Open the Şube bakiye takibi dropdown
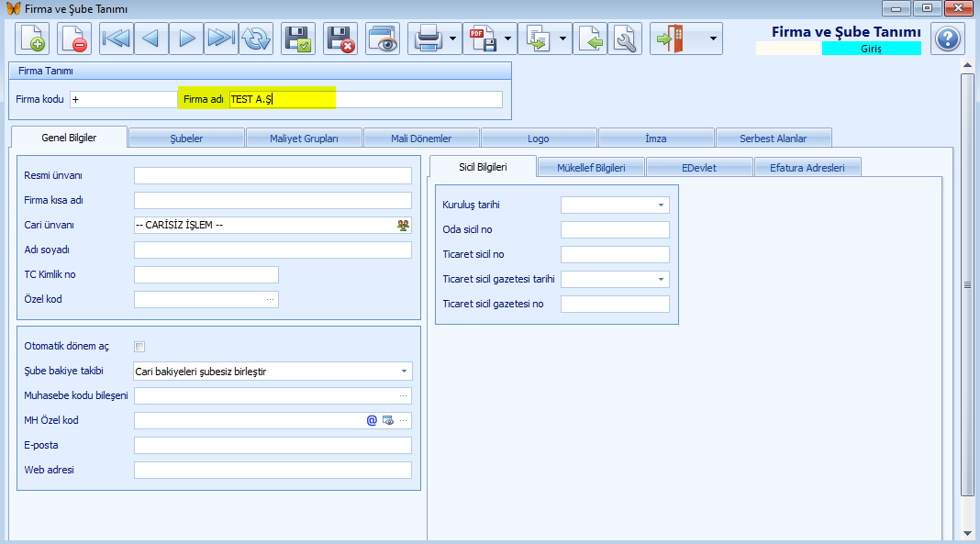The height and width of the screenshot is (544, 980). coord(404,371)
